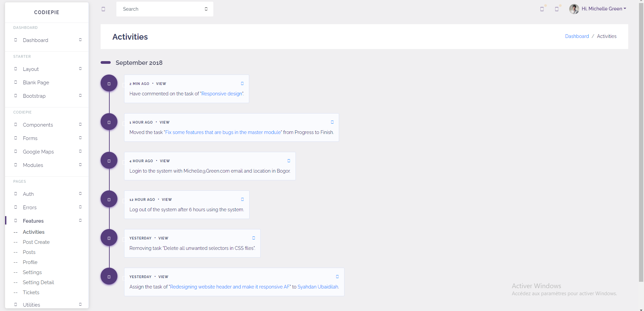Open Setting Detail in the sidebar
This screenshot has width=644, height=311.
(38, 282)
